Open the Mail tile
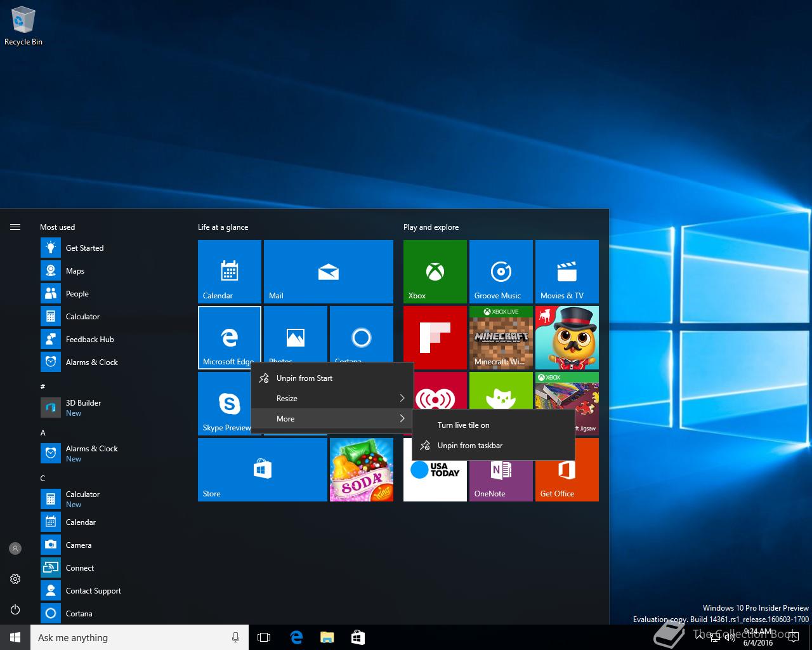812x650 pixels. [329, 272]
